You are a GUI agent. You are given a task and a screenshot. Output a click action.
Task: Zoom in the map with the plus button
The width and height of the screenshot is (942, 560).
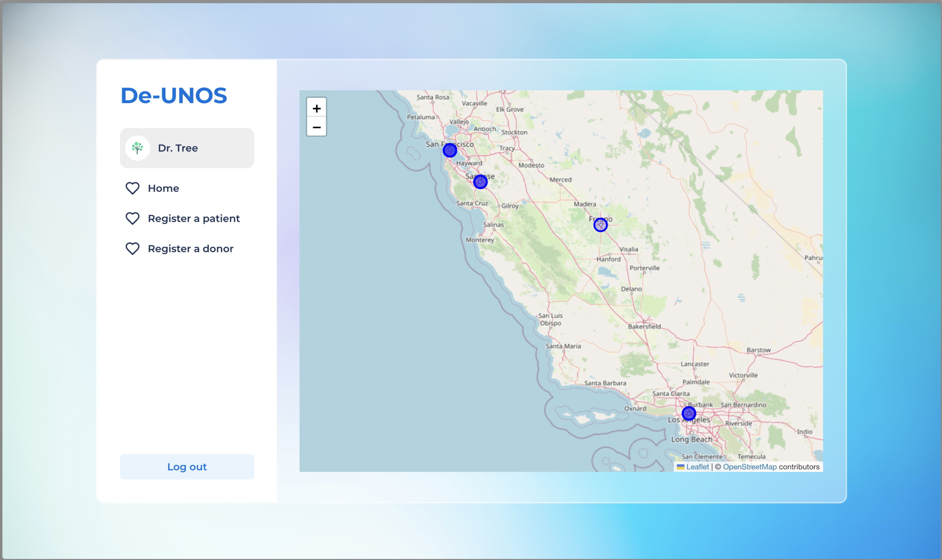[x=316, y=109]
